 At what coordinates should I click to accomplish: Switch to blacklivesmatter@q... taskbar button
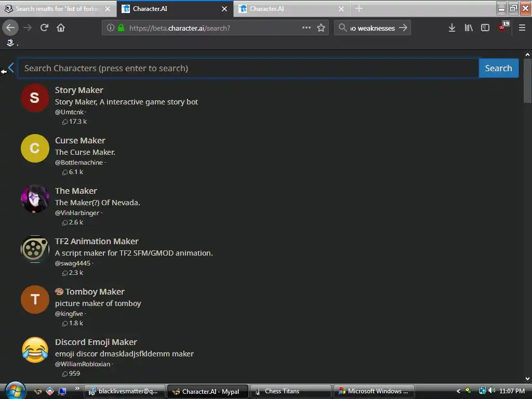click(x=124, y=391)
